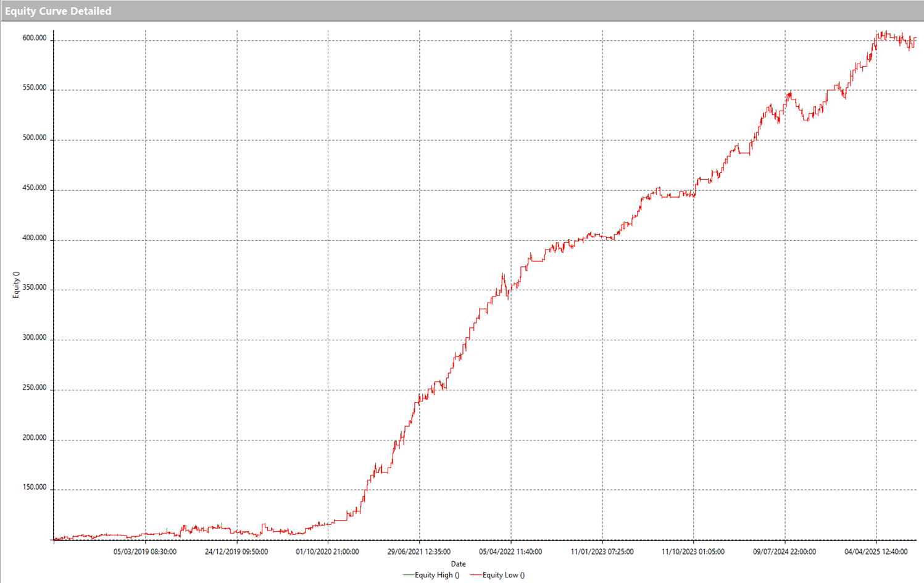Click the 350.000 y-axis value label
This screenshot has height=583, width=924.
35,288
